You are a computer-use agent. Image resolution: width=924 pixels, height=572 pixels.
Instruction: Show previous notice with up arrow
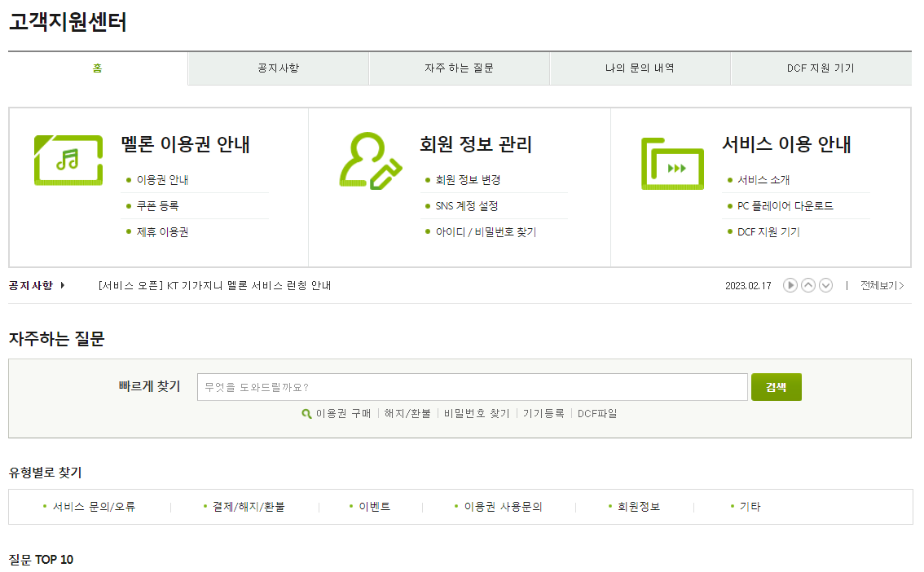[x=808, y=286]
